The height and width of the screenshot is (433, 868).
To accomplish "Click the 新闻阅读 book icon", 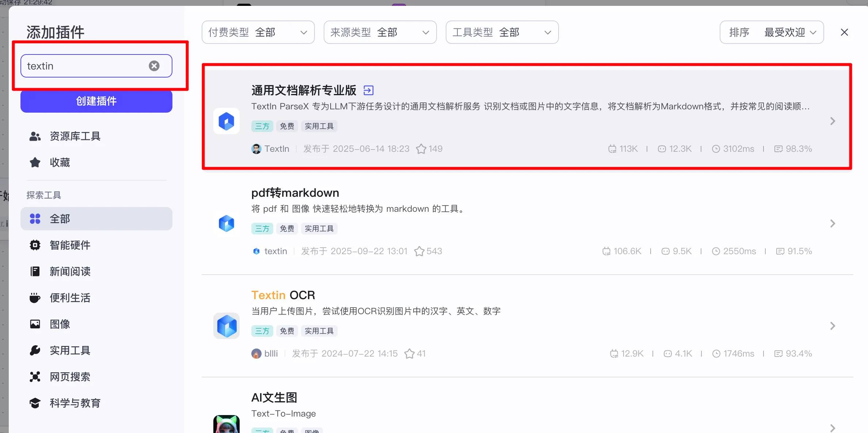I will [35, 271].
